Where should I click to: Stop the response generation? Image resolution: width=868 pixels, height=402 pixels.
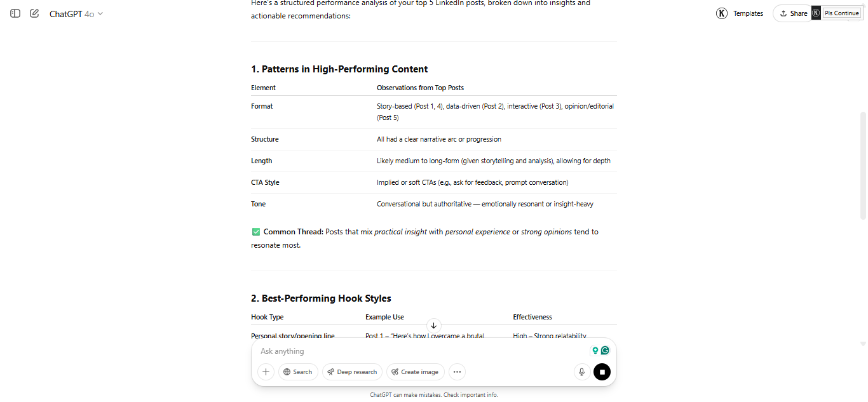click(x=602, y=372)
